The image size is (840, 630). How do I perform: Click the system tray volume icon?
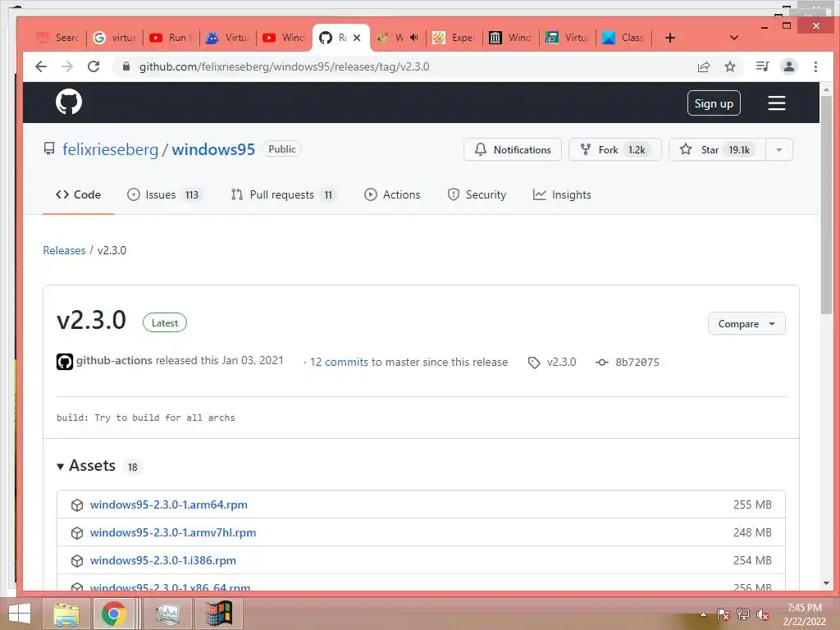pyautogui.click(x=763, y=614)
